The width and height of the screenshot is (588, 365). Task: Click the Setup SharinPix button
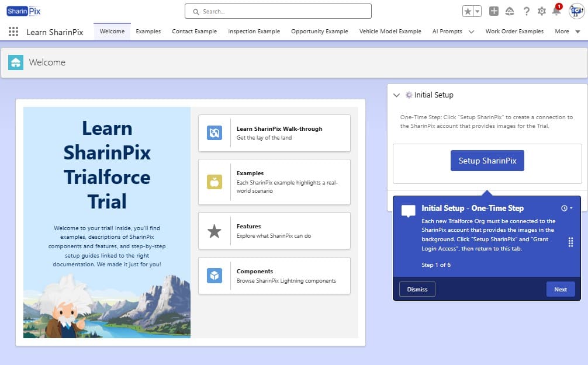tap(487, 160)
